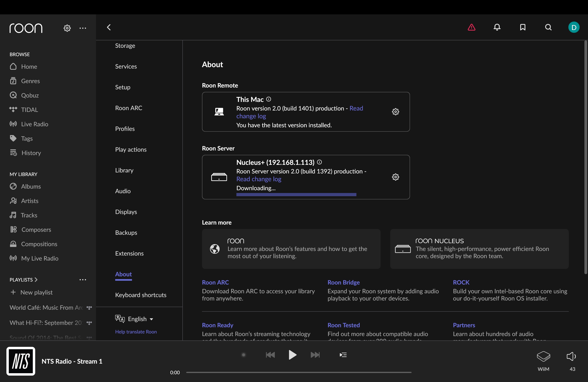Select Setup settings tab
The height and width of the screenshot is (382, 588).
coord(123,87)
